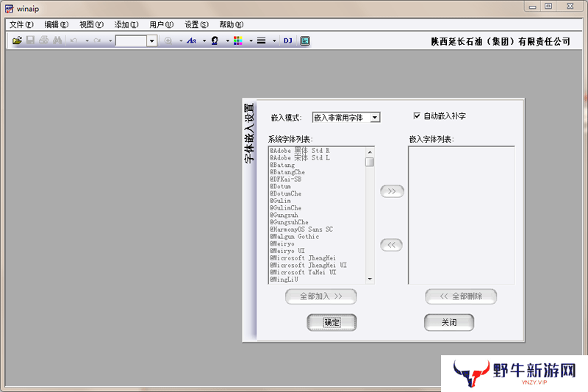The height and width of the screenshot is (392, 588).
Task: Open undo history dropdown arrow
Action: 87,40
